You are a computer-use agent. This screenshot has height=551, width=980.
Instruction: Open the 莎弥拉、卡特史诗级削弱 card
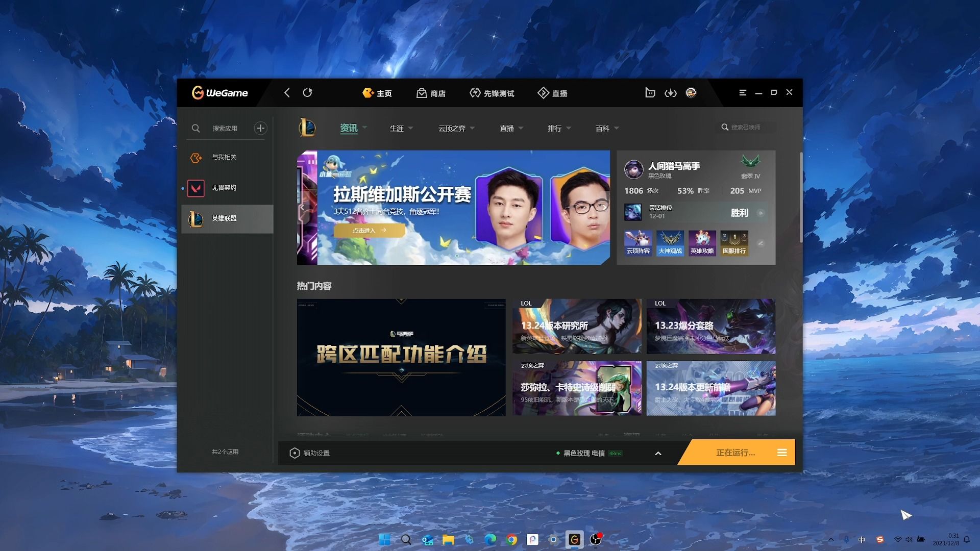(577, 388)
